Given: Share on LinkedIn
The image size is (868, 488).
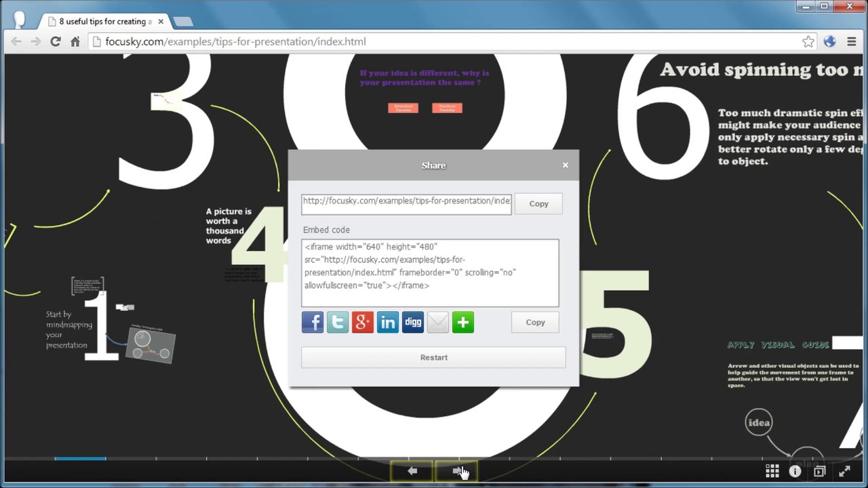Looking at the screenshot, I should (x=388, y=322).
